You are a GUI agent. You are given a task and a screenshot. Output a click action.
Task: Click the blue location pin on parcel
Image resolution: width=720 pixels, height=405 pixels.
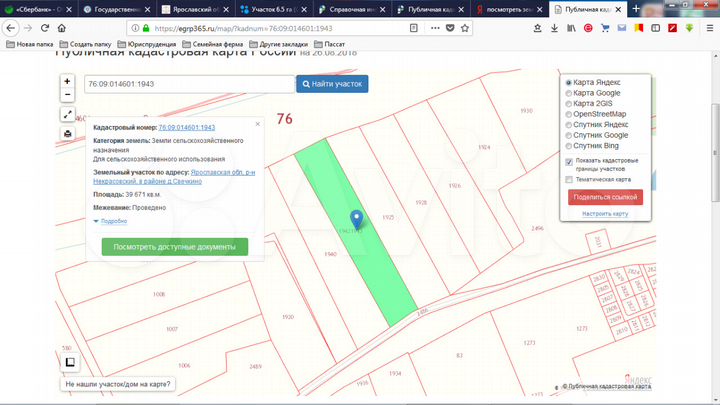tap(356, 220)
